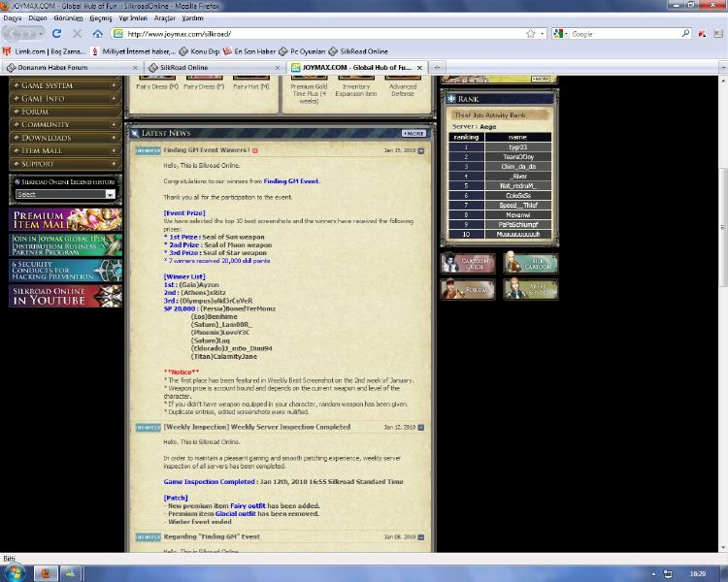The height and width of the screenshot is (582, 728).
Task: Expand the Game System sidebar menu
Action: click(x=65, y=85)
